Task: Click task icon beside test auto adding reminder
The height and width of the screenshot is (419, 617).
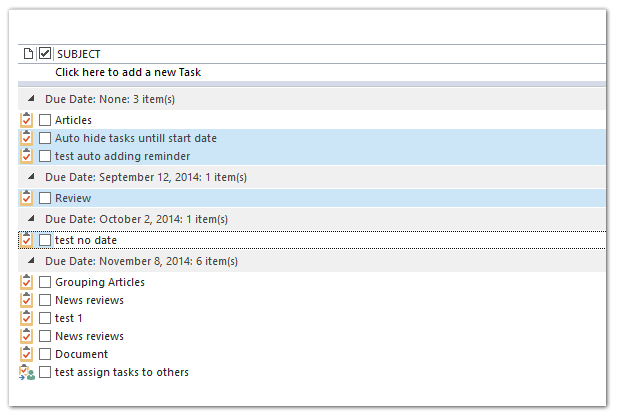Action: (26, 156)
